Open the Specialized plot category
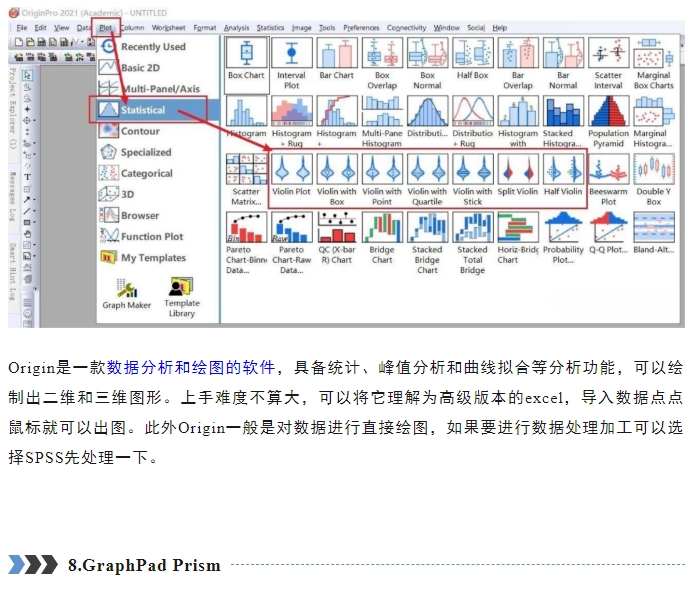694x596 pixels. click(136, 152)
